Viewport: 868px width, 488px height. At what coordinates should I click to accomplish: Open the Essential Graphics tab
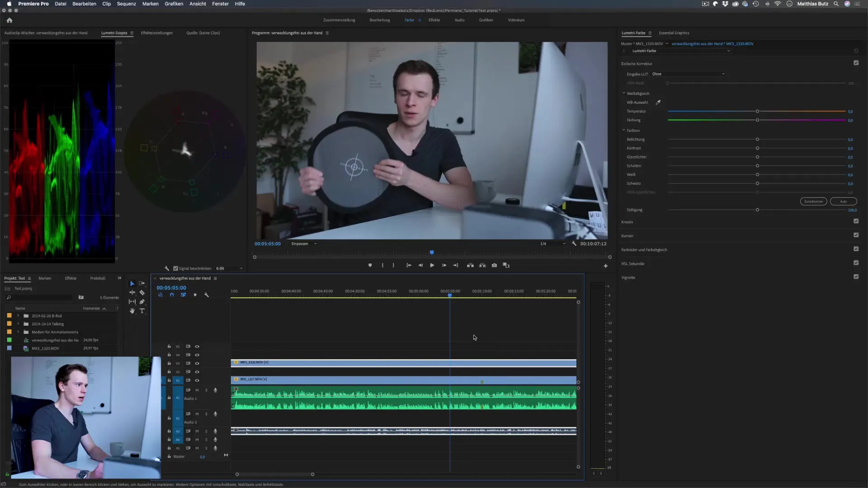click(x=674, y=33)
